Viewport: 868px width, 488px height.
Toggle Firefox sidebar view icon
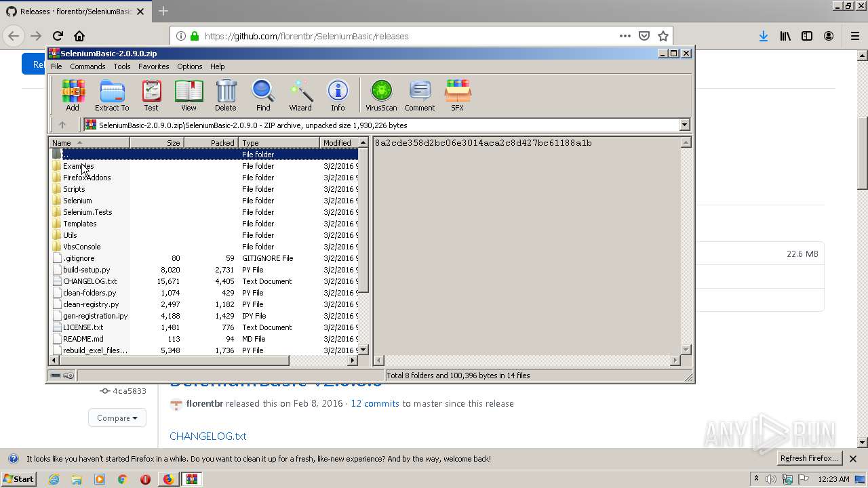pyautogui.click(x=807, y=36)
